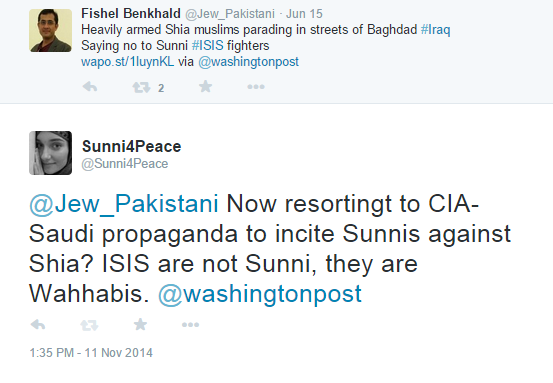553x383 pixels.
Task: Open Fishel Benkhald's profile picture
Action: [50, 31]
